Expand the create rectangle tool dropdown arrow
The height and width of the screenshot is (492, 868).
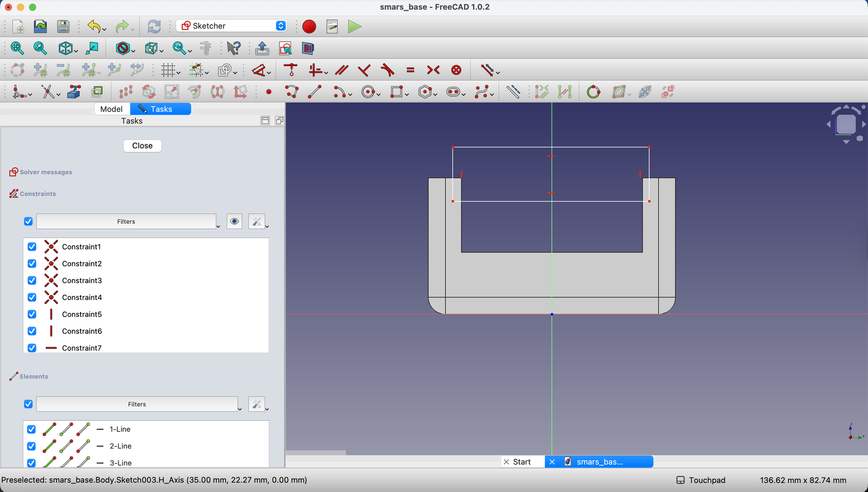[407, 95]
